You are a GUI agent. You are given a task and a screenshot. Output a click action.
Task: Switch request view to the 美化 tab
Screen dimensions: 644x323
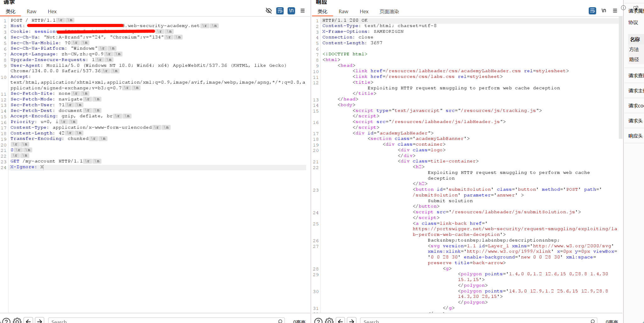pos(10,11)
